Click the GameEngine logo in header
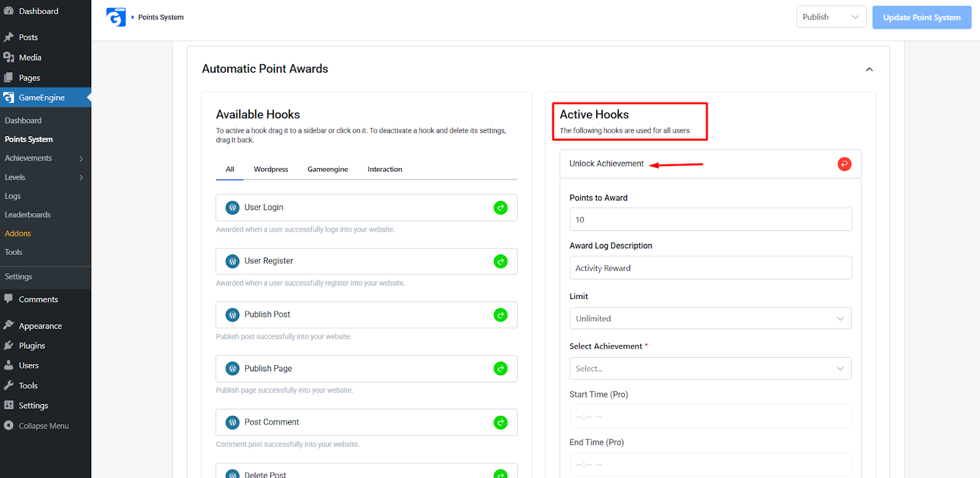This screenshot has height=478, width=980. tap(116, 17)
